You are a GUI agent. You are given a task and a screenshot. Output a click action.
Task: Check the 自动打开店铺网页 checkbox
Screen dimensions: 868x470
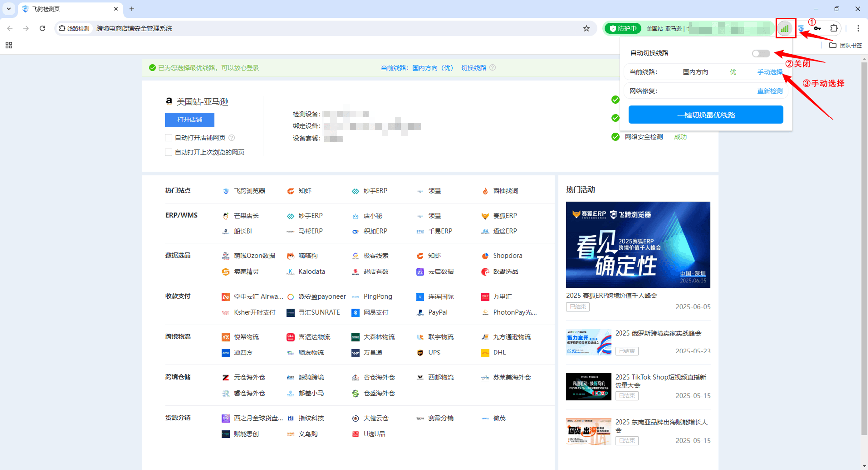tap(169, 138)
